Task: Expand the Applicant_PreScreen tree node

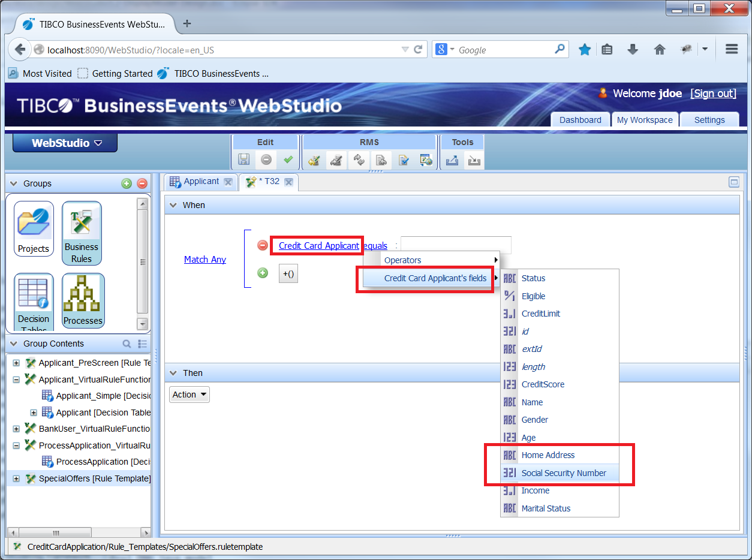Action: [16, 363]
